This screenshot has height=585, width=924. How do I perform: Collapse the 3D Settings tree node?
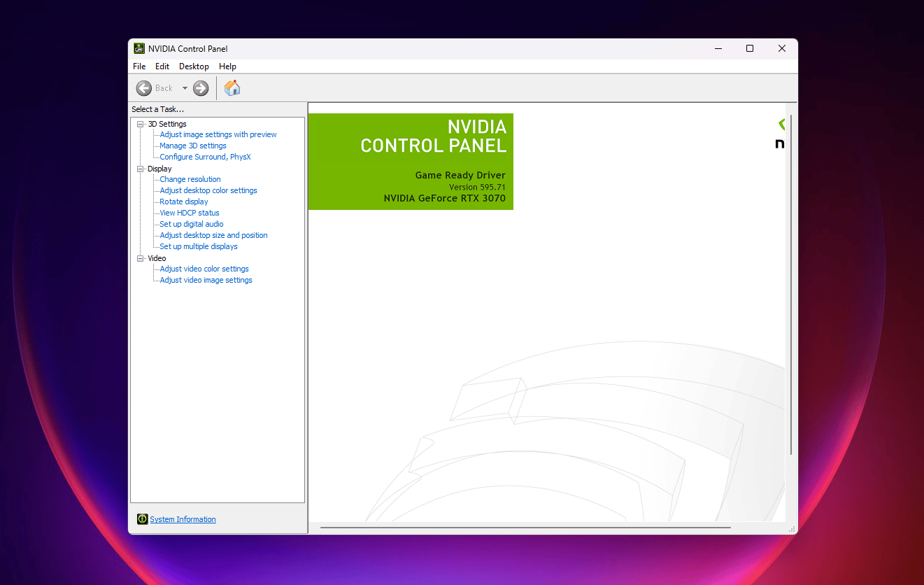click(x=141, y=124)
